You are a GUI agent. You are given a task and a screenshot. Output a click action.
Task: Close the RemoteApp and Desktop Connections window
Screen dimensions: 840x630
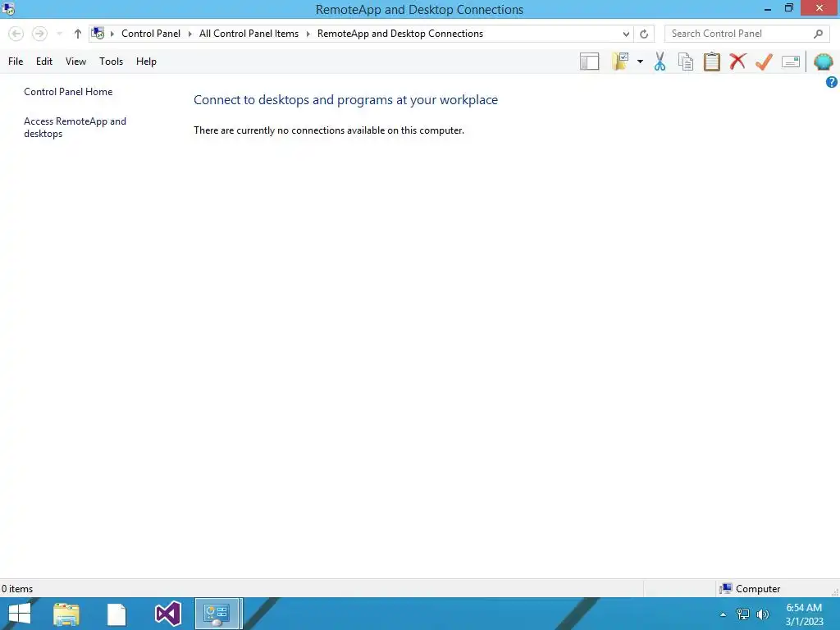pyautogui.click(x=819, y=8)
